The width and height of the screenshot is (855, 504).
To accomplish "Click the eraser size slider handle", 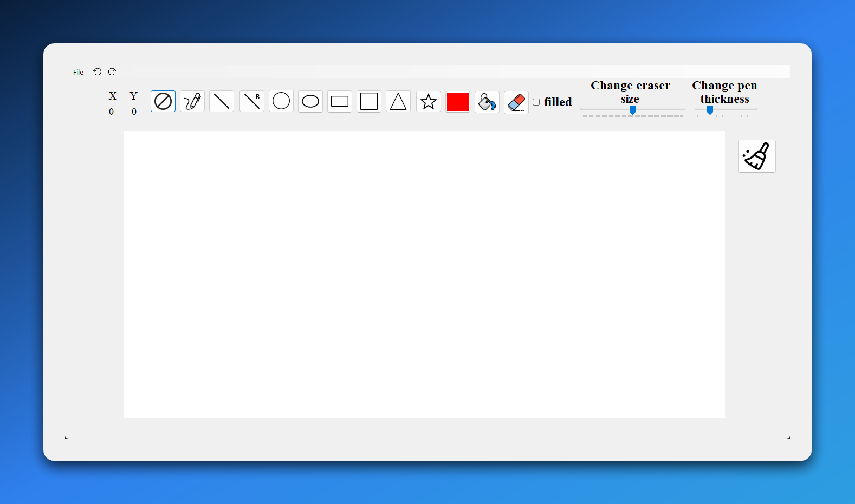I will coord(632,110).
